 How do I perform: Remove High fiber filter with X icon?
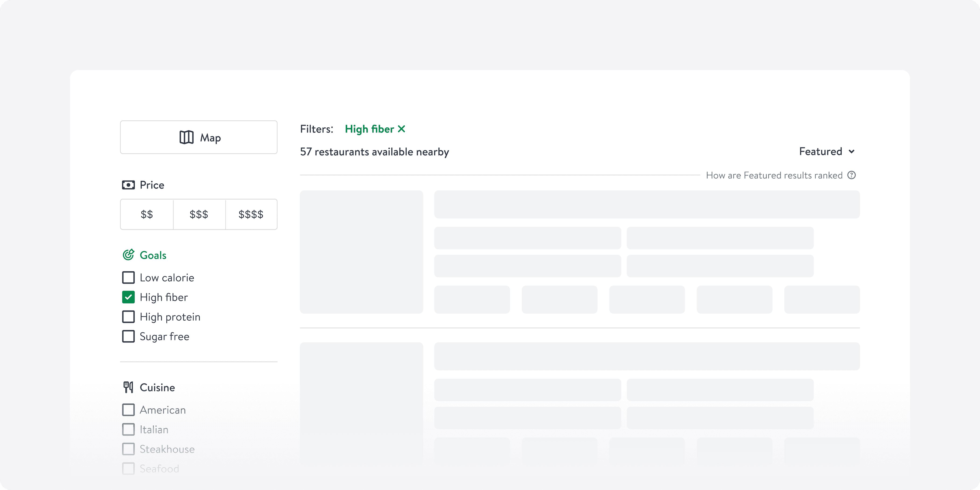point(401,129)
